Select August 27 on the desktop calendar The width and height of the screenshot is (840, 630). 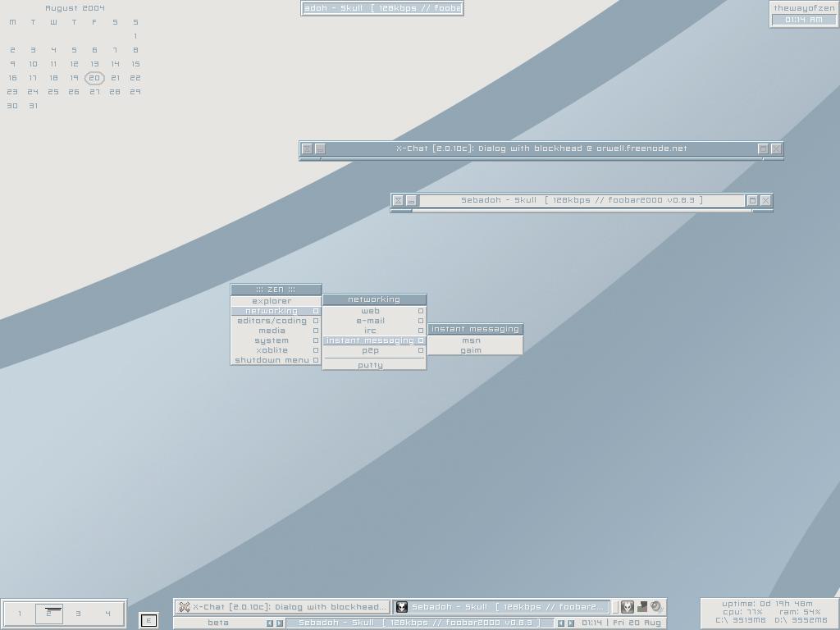[94, 92]
